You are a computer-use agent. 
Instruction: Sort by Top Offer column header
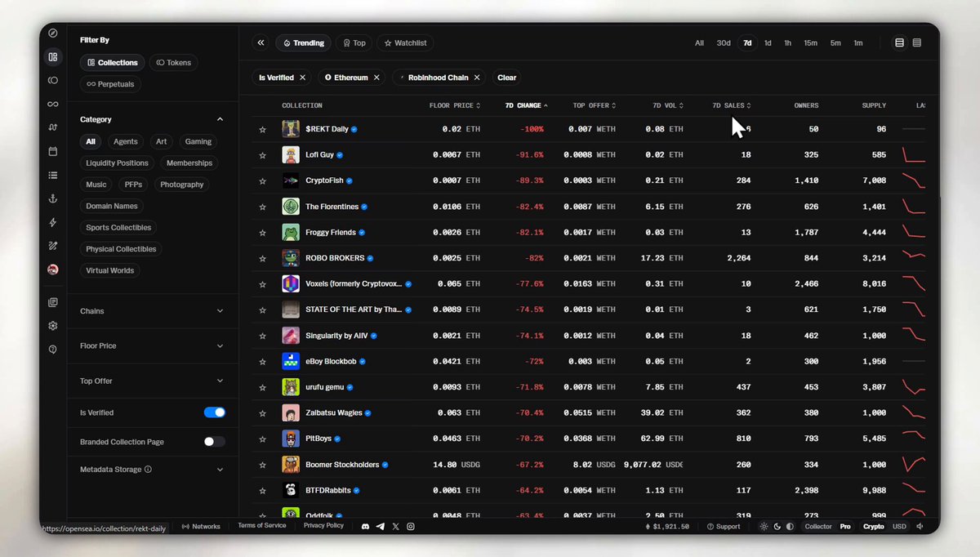point(594,105)
